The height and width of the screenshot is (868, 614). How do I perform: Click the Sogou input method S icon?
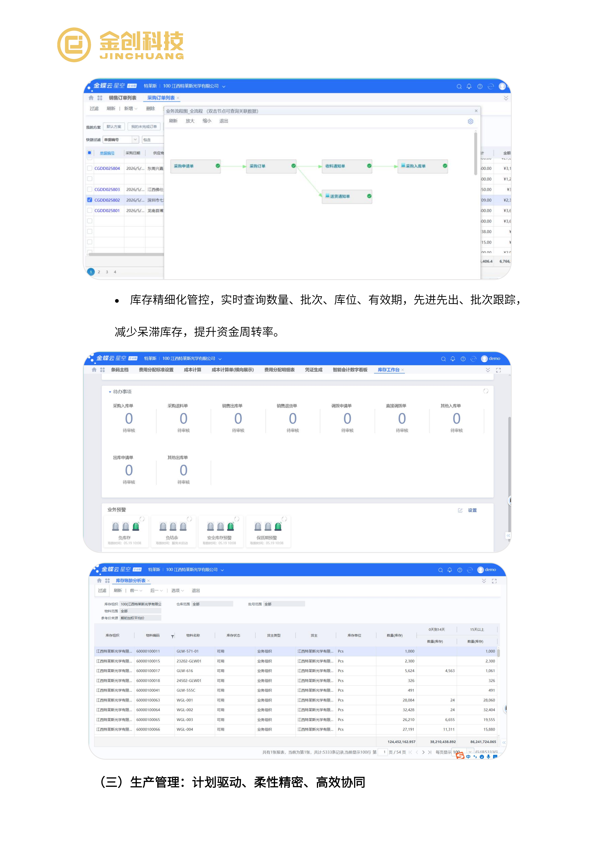(x=460, y=756)
